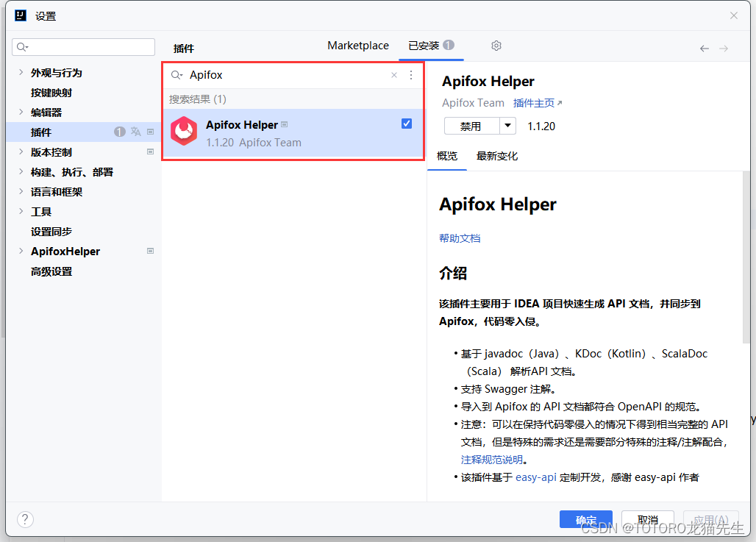This screenshot has width=756, height=542.
Task: Click the forward navigation arrow
Action: [x=723, y=48]
